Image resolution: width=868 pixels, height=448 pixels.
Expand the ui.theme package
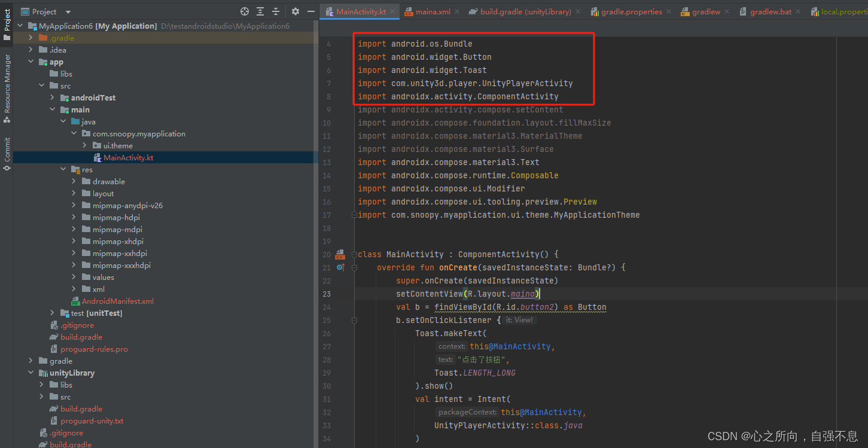click(85, 145)
